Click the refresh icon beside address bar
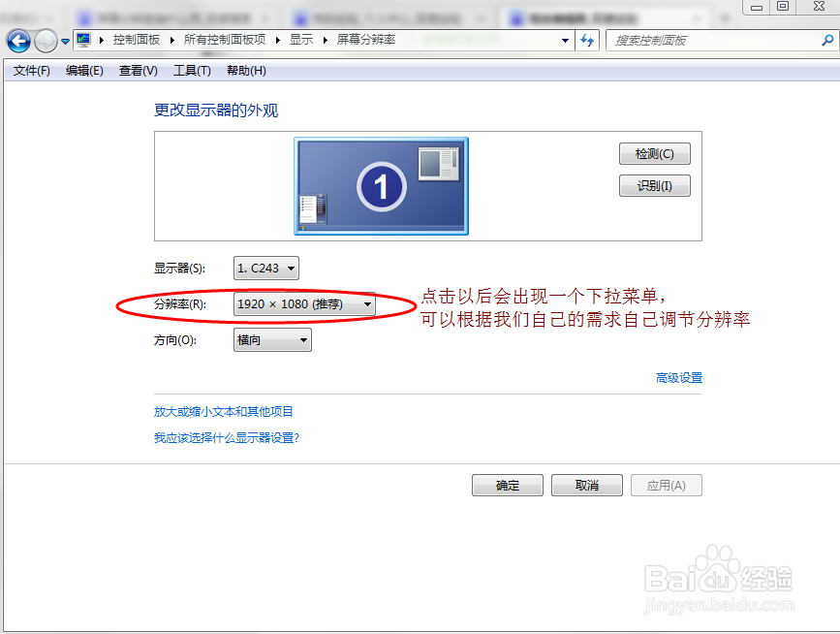This screenshot has height=634, width=840. [x=587, y=40]
